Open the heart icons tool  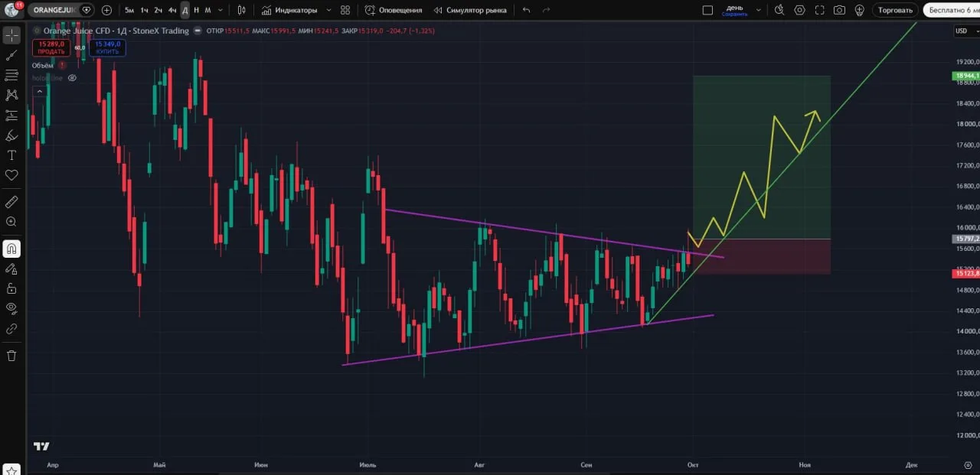coord(11,175)
